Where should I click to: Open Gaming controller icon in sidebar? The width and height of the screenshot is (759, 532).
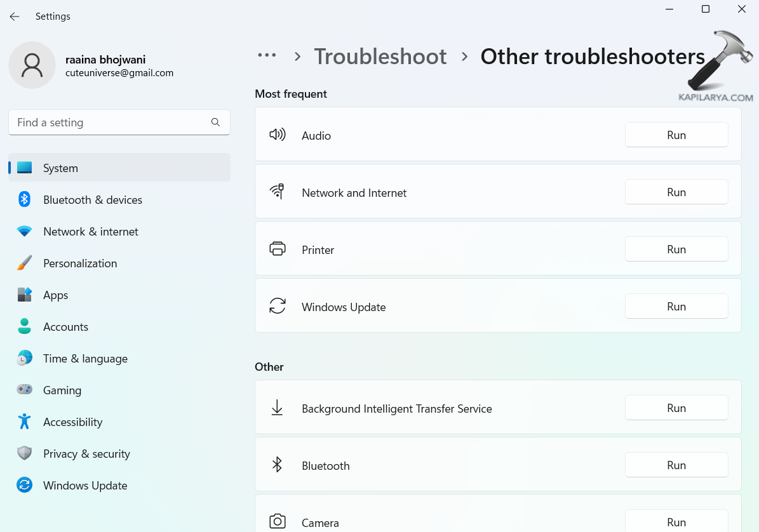pos(24,390)
